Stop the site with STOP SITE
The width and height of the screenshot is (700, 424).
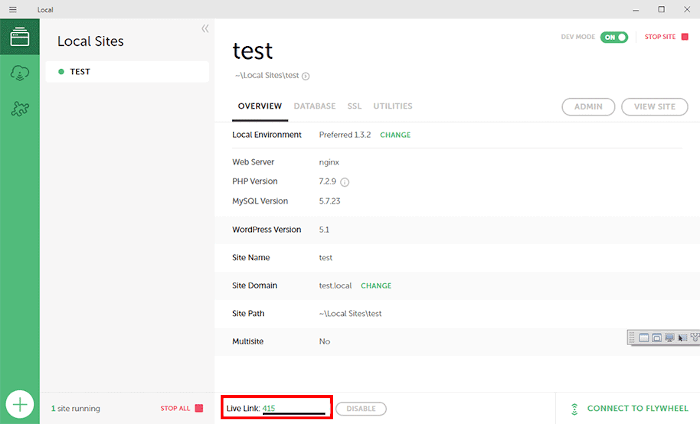tap(660, 37)
